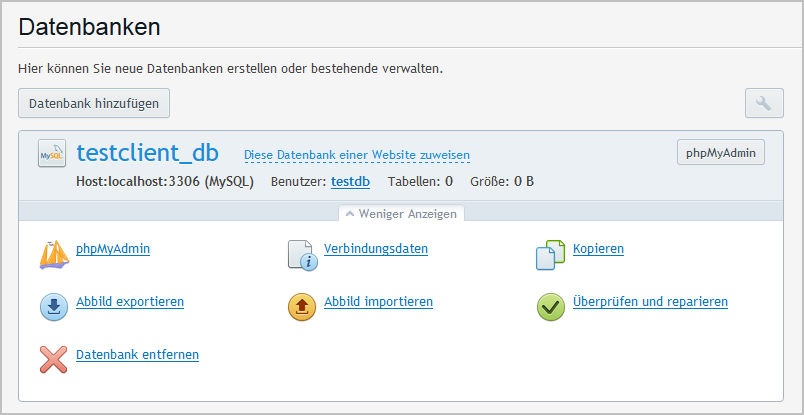Click the phpMyAdmin sailboat icon
The height and width of the screenshot is (415, 804).
click(54, 254)
